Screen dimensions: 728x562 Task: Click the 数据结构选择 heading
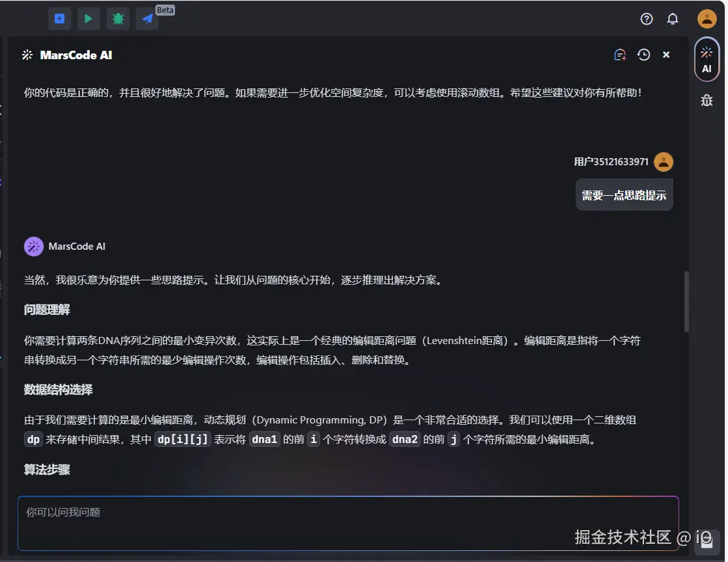tap(58, 390)
